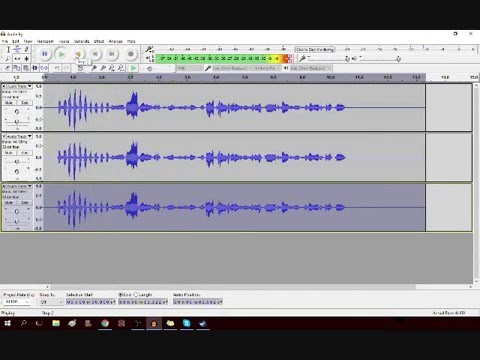Click the Paste icon in edit toolbar

[26, 68]
